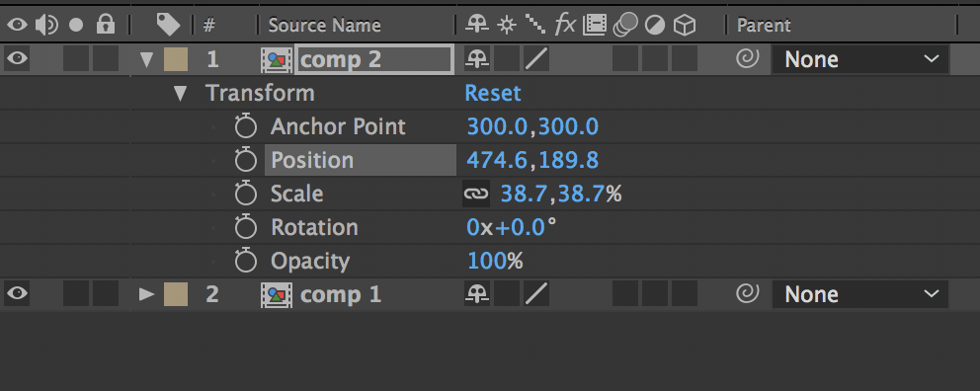Click the Scale stopwatch icon
This screenshot has width=980, height=391.
(x=246, y=194)
